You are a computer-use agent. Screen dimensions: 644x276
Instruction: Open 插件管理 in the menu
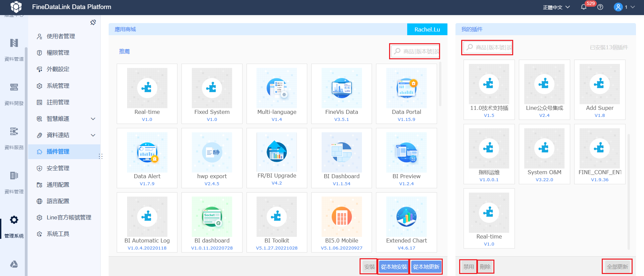pos(64,151)
